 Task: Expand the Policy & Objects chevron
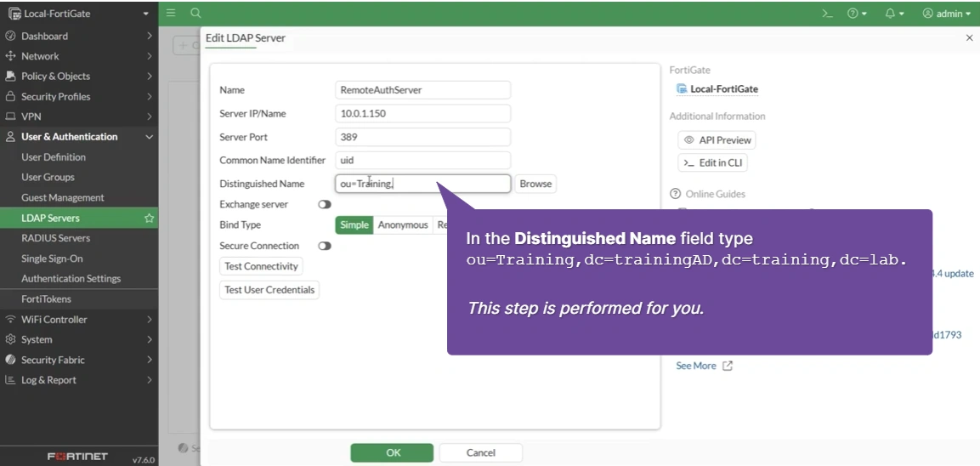pyautogui.click(x=150, y=76)
